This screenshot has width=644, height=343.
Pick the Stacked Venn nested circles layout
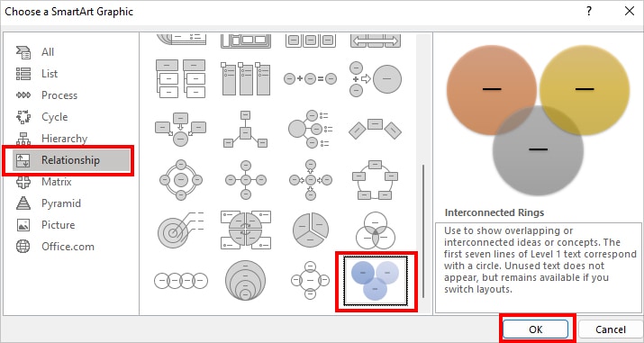point(245,281)
